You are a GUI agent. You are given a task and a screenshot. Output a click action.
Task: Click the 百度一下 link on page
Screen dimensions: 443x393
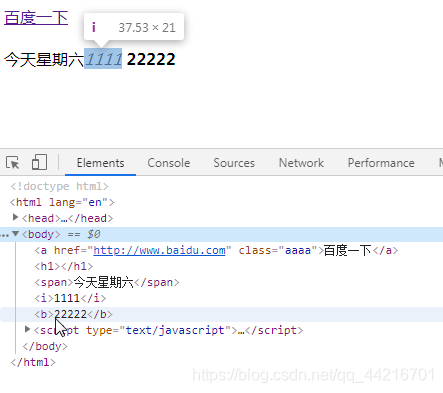(36, 18)
